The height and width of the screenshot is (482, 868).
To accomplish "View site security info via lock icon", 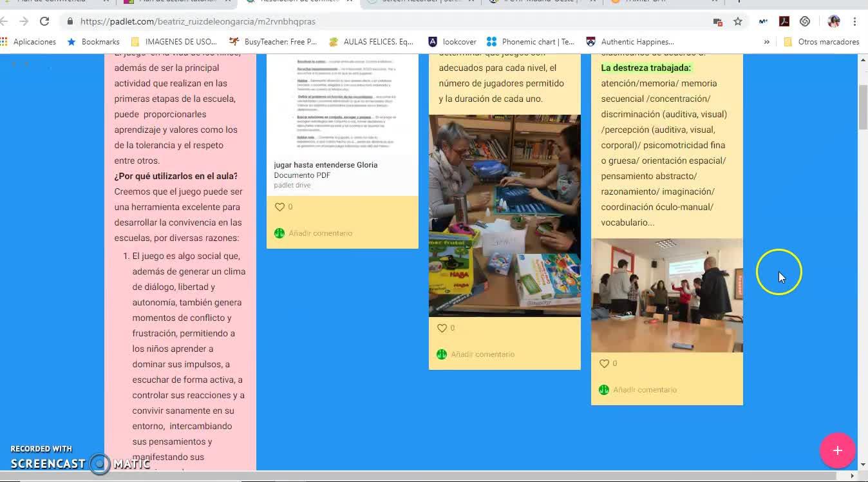I will tap(70, 21).
